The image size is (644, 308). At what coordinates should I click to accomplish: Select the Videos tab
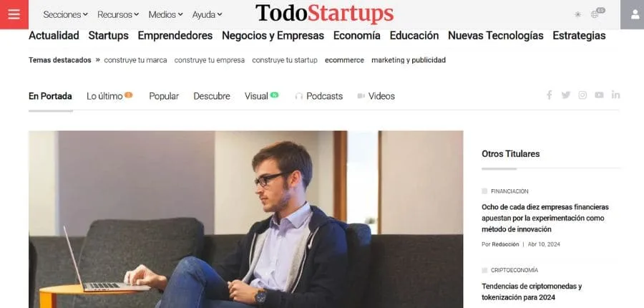(x=376, y=96)
